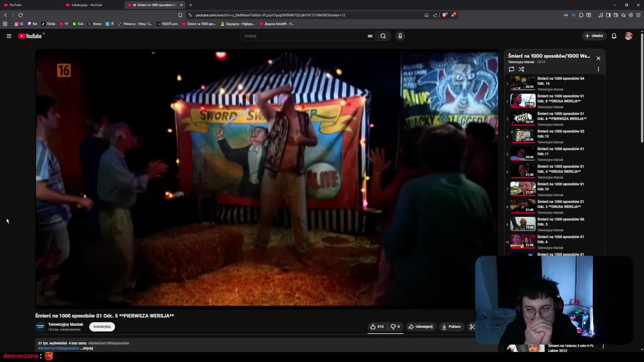This screenshot has height=362, width=644.
Task: Toggle playlist loop
Action: (x=511, y=69)
